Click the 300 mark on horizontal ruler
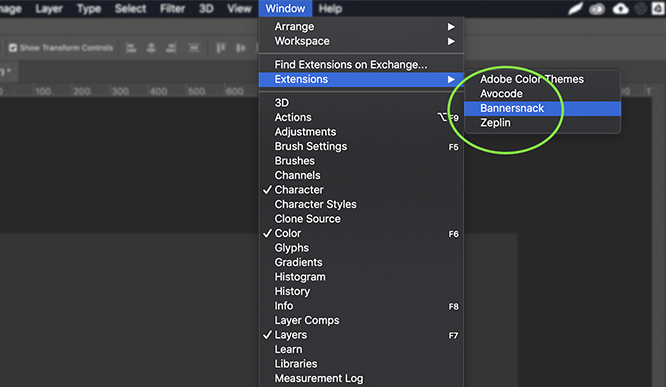 point(120,91)
